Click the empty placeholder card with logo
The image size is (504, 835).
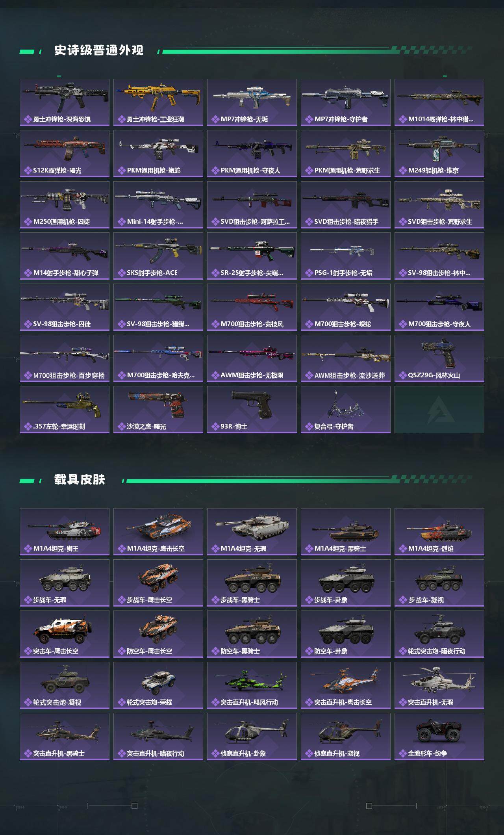(439, 410)
